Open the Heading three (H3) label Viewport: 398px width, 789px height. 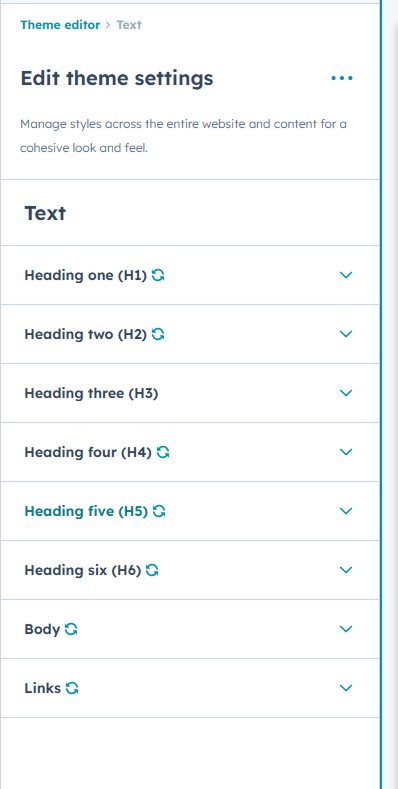[91, 393]
